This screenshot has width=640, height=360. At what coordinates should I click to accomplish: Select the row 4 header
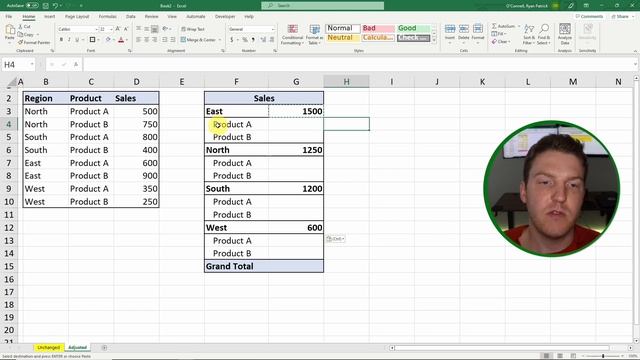pos(9,124)
